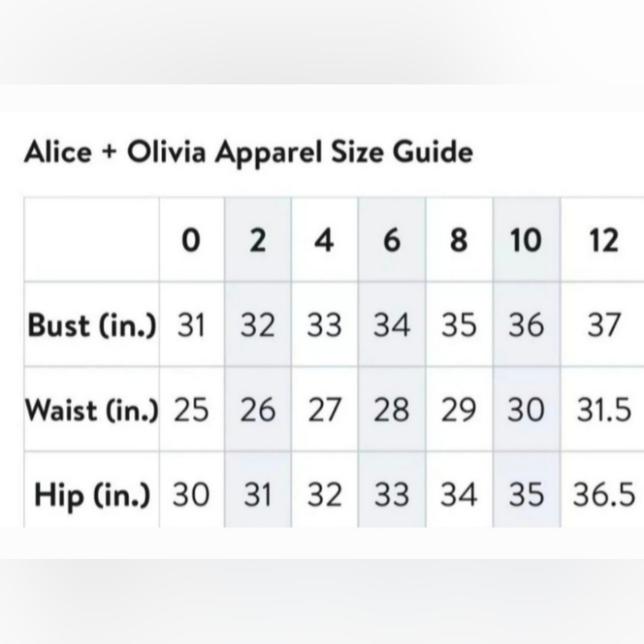644x644 pixels.
Task: Click the hip value 36.5 cell
Action: (604, 495)
